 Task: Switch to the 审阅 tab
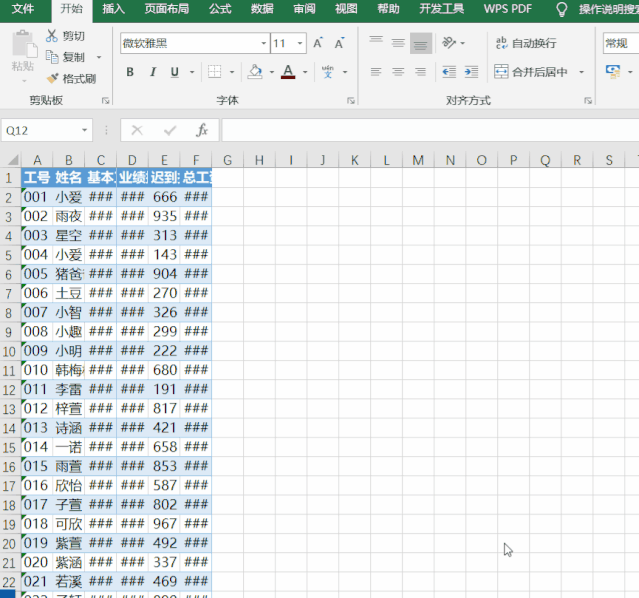(x=304, y=9)
